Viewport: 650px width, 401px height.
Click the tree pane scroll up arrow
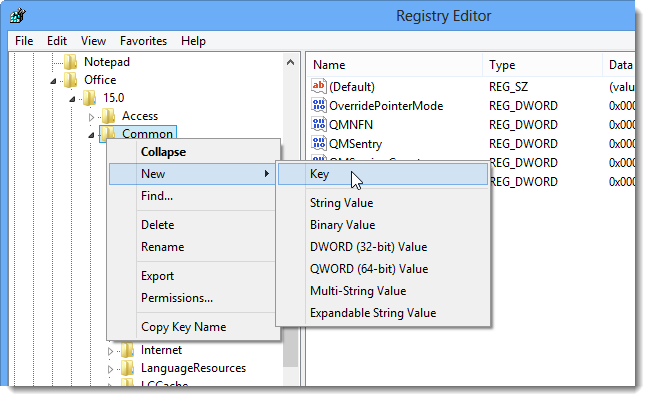click(291, 63)
